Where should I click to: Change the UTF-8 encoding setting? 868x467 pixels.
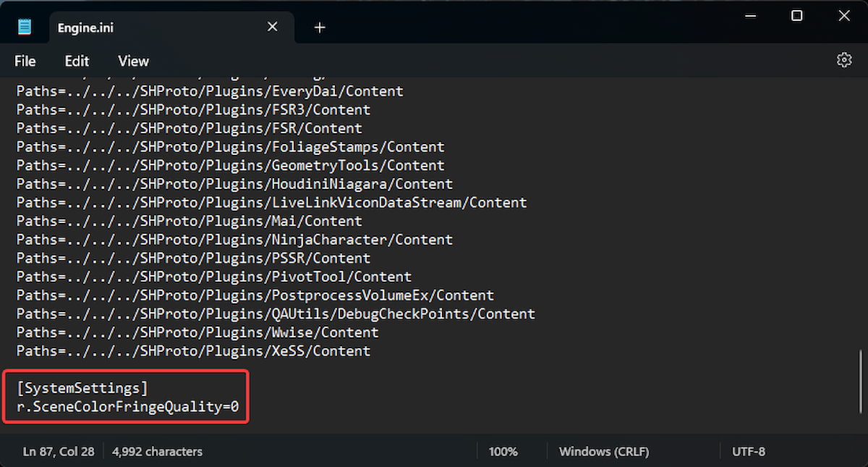tap(748, 451)
